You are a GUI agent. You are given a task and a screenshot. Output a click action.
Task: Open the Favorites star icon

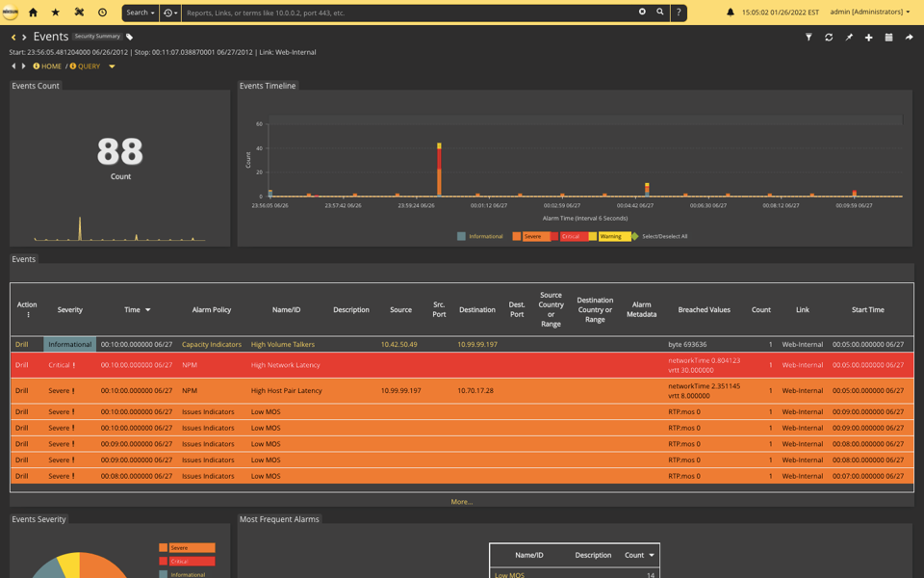pyautogui.click(x=56, y=13)
